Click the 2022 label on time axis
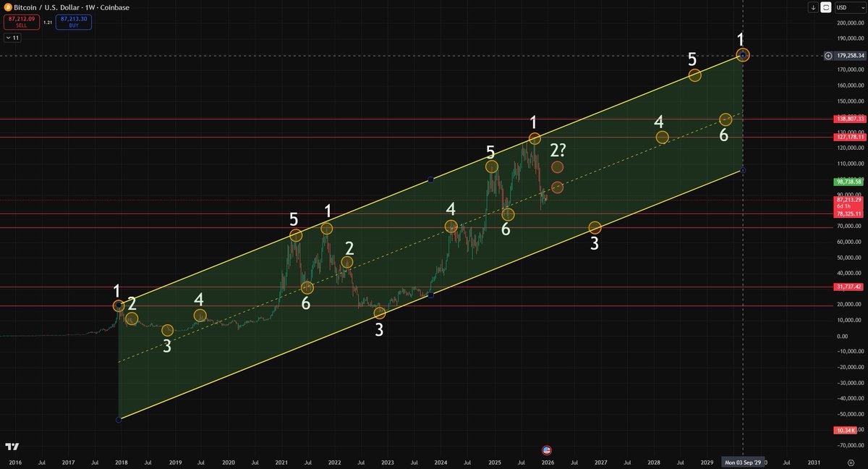868x469 pixels. point(333,461)
